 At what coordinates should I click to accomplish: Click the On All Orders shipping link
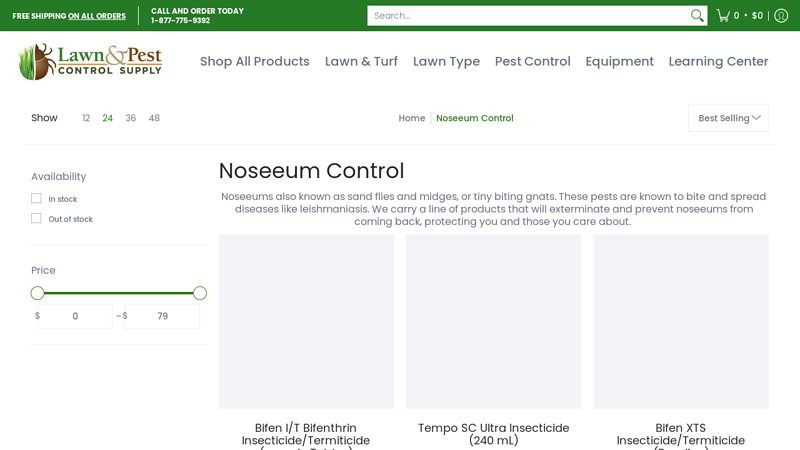point(97,16)
